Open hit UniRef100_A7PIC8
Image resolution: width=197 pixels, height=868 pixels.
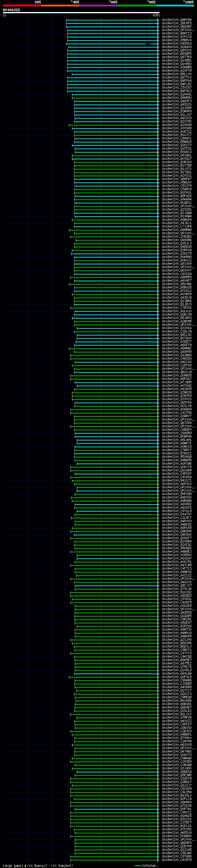[177, 37]
